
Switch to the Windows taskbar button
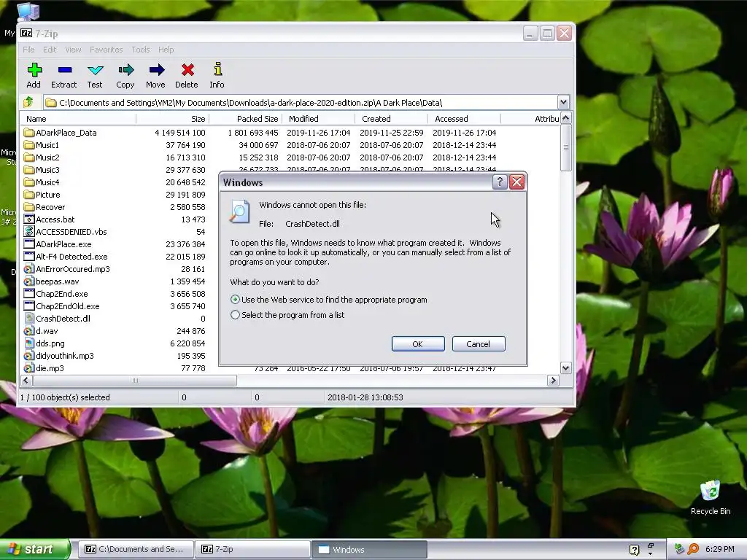pyautogui.click(x=369, y=549)
